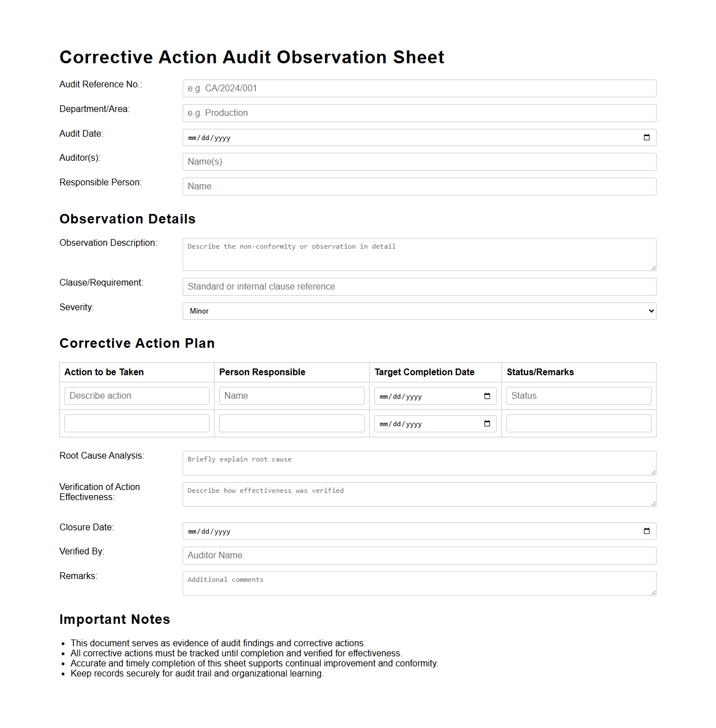
Task: Click the Verification of Action Effectiveness text area
Action: 419,494
